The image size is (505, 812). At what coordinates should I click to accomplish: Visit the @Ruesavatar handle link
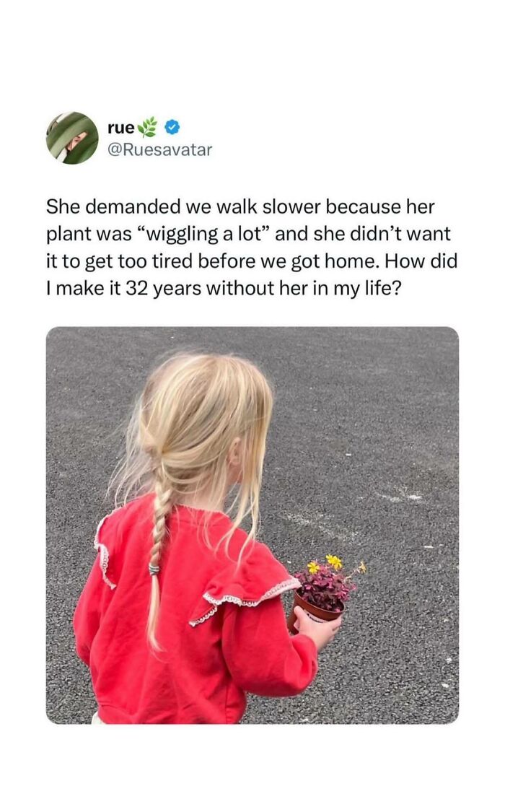point(160,149)
